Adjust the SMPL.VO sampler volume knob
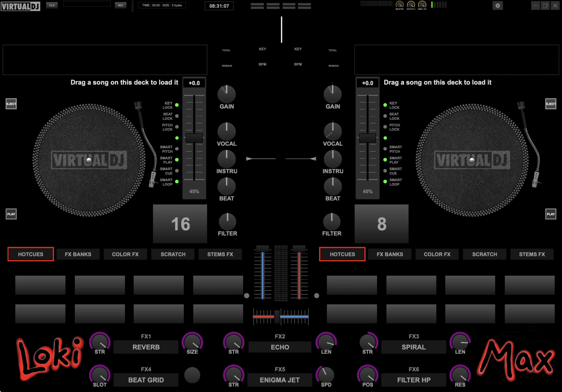 click(422, 4)
